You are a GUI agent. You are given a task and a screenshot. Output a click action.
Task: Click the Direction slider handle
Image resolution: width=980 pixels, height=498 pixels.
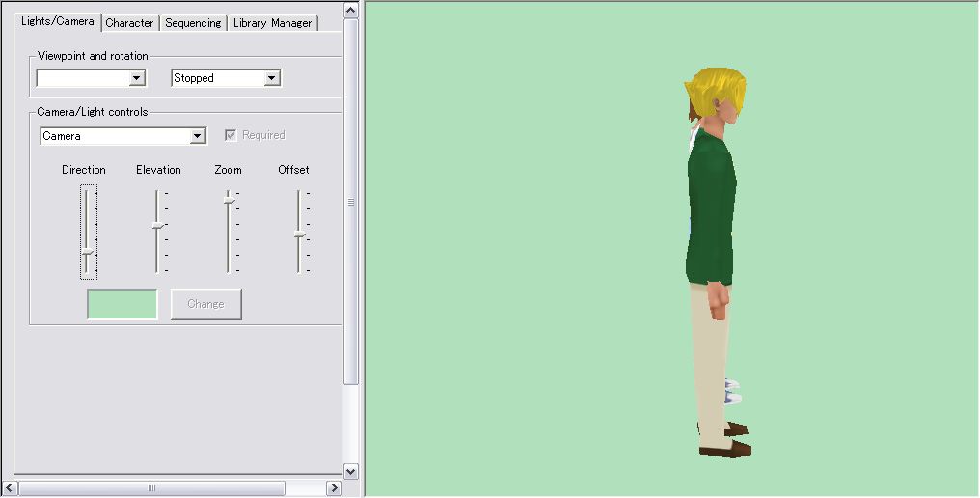[x=88, y=252]
